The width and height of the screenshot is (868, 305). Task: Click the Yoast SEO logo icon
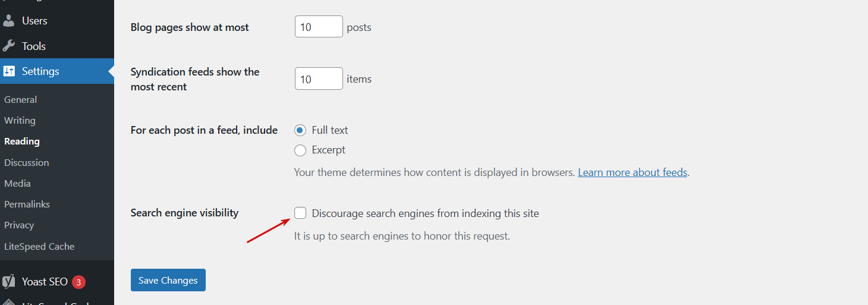pos(9,282)
